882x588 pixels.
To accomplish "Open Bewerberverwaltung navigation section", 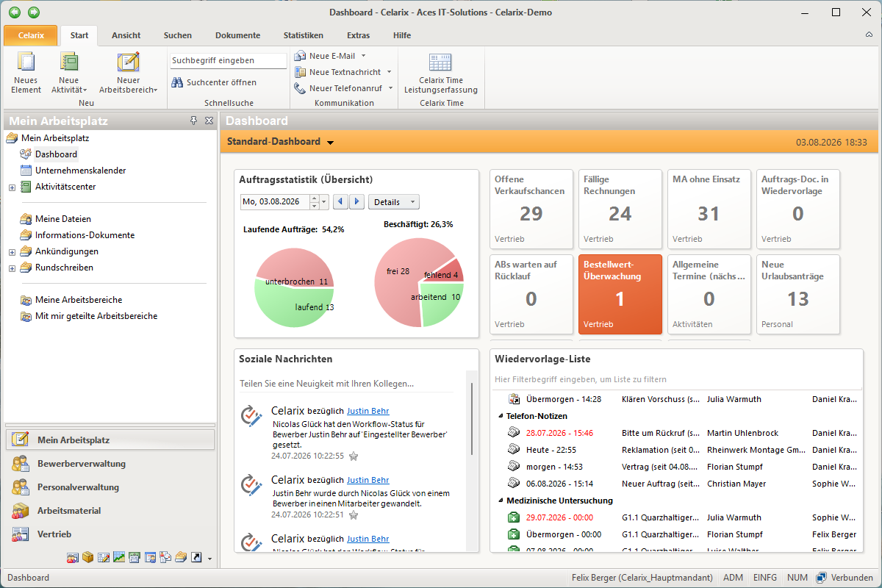I will 110,464.
